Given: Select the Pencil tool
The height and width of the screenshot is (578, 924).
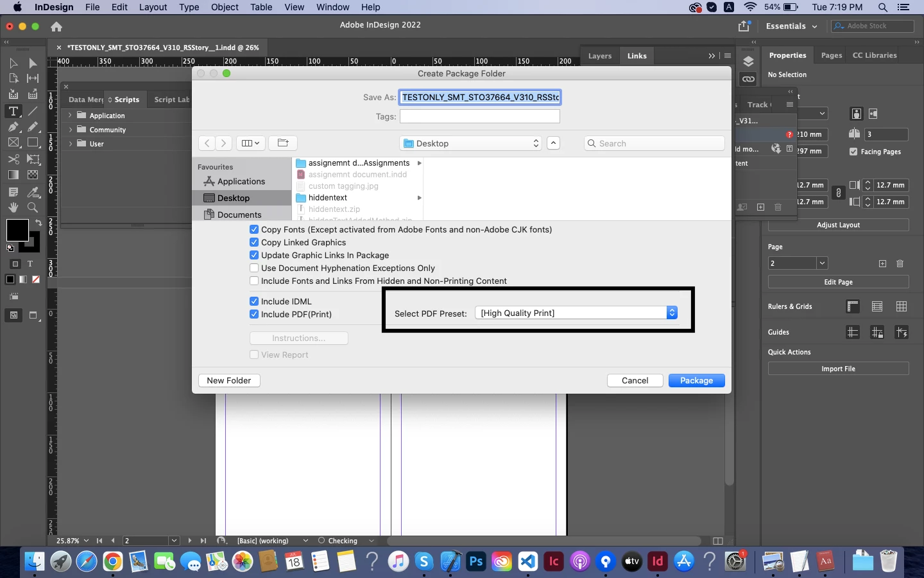Looking at the screenshot, I should click(33, 127).
